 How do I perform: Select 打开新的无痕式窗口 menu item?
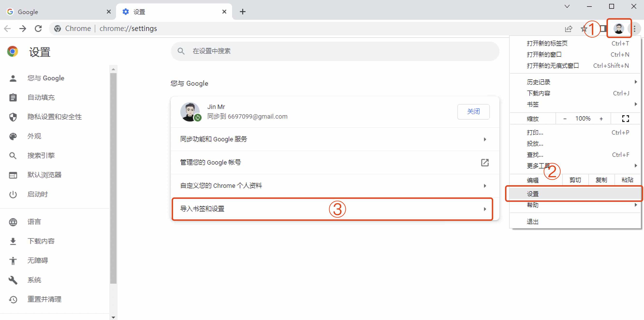click(575, 66)
